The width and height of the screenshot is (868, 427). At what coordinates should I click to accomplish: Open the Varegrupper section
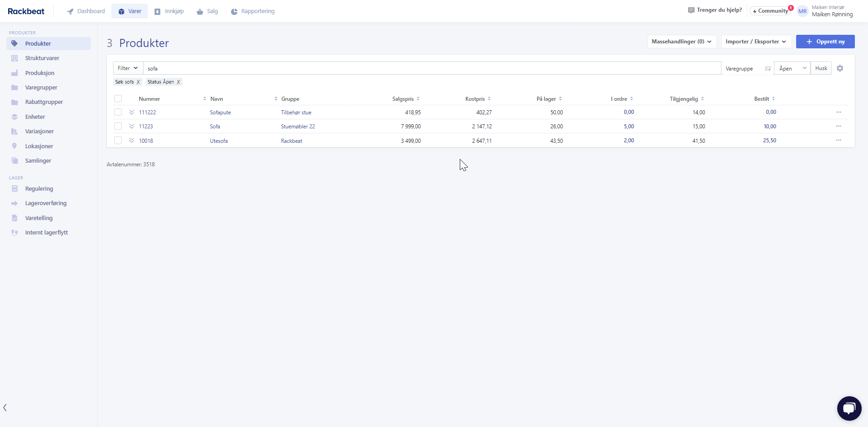click(x=41, y=87)
